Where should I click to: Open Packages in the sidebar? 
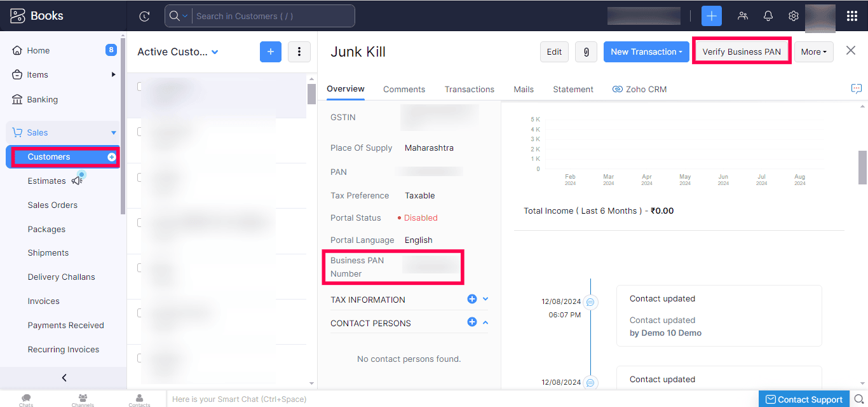(46, 230)
